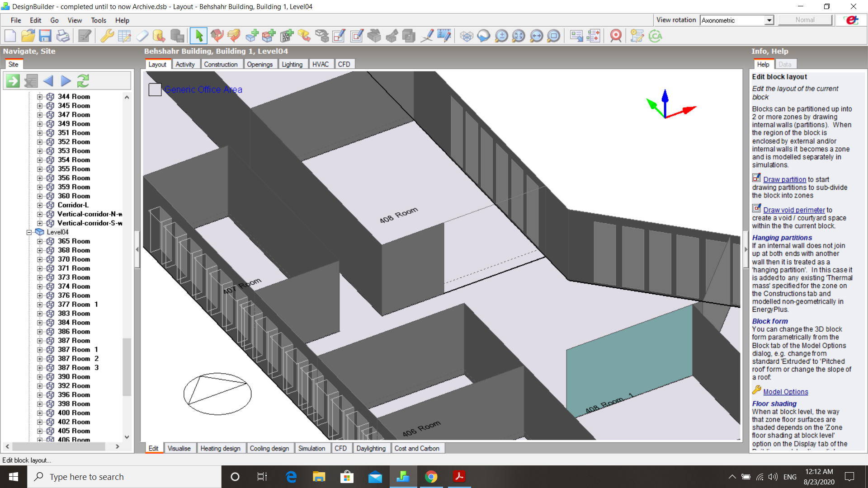Open the Tools menu
Screen dimensions: 868x488
tap(98, 20)
